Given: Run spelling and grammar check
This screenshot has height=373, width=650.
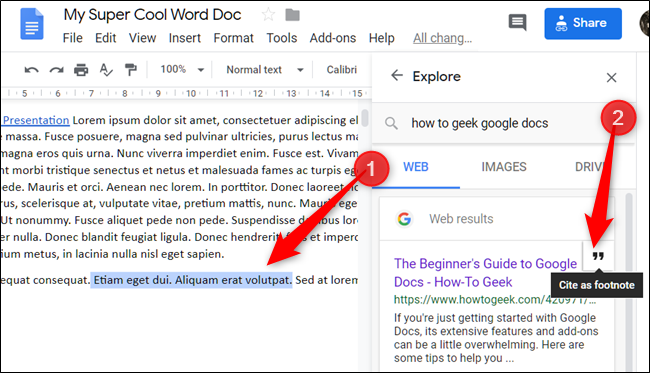Looking at the screenshot, I should point(106,70).
